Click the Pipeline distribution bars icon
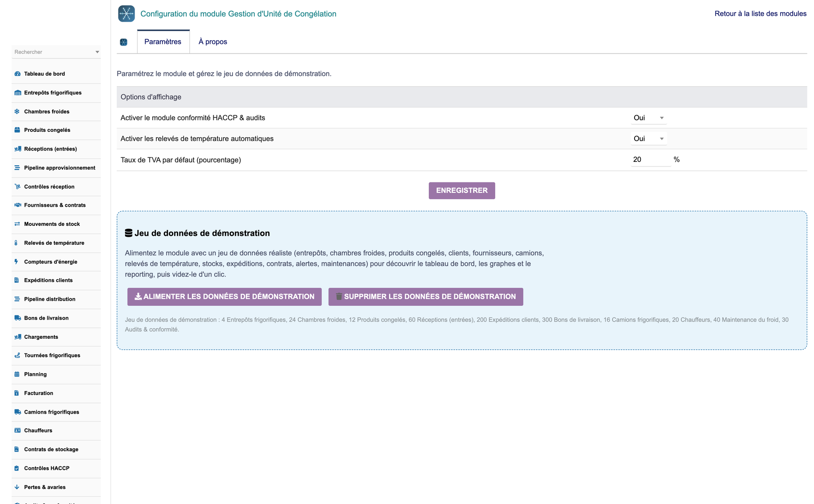The width and height of the screenshot is (814, 504). [x=17, y=299]
